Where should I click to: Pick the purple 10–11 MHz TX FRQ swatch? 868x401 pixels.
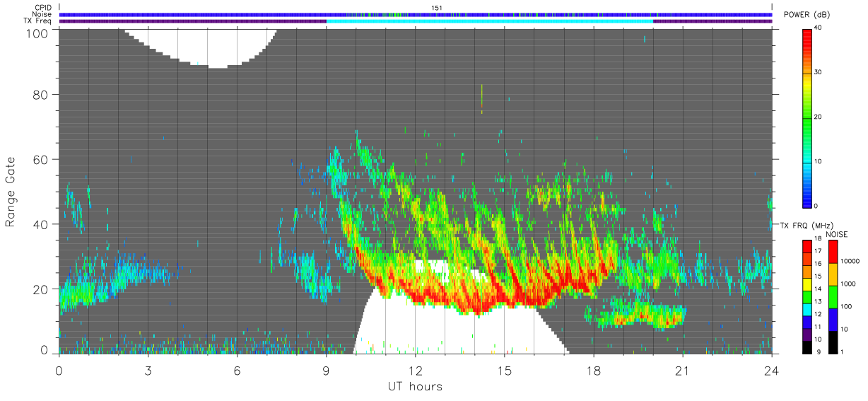(808, 334)
